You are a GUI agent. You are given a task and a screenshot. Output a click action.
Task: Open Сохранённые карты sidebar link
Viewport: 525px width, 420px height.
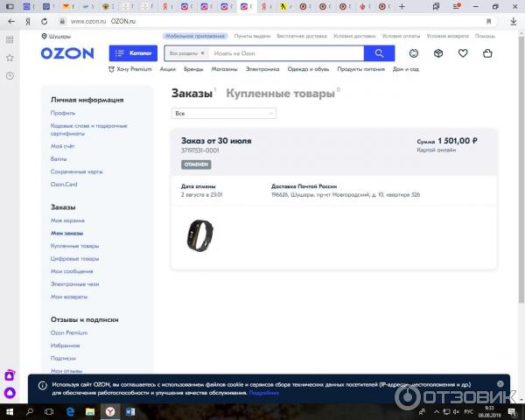click(76, 171)
